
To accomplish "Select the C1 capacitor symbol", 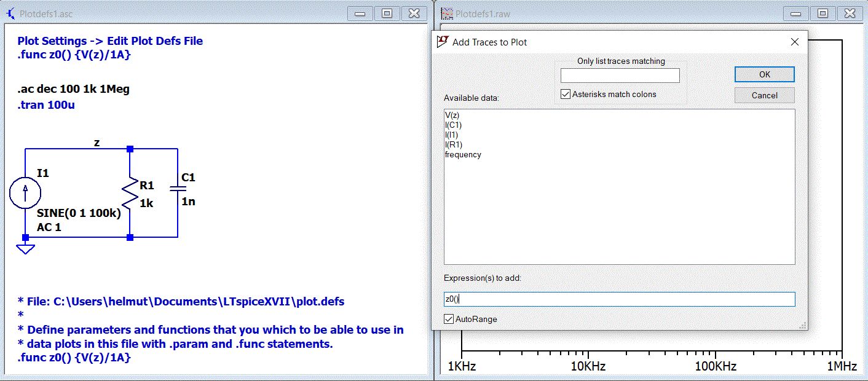I will 178,190.
